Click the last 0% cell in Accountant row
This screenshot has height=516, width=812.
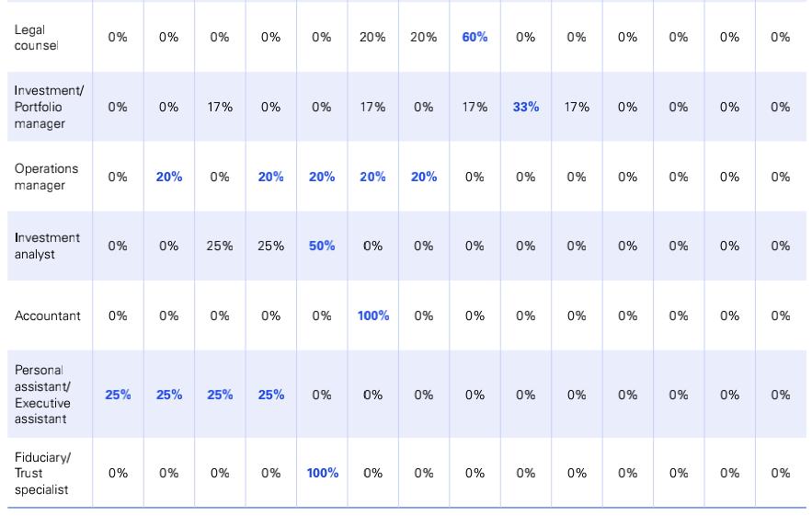coord(780,315)
